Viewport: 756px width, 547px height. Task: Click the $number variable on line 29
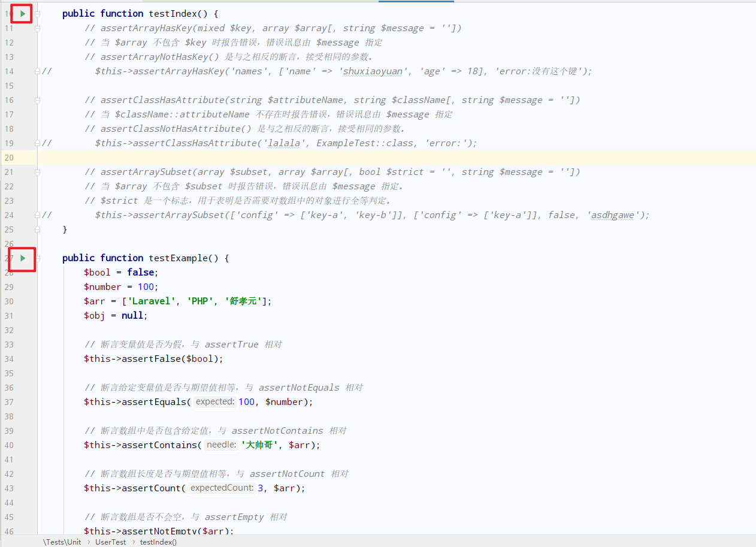pyautogui.click(x=102, y=286)
